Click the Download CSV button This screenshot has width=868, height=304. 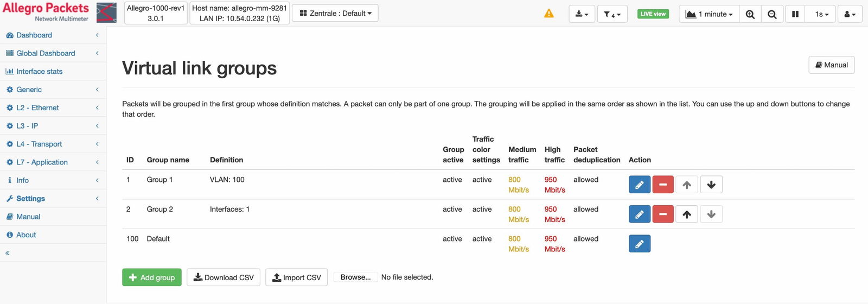coord(224,277)
